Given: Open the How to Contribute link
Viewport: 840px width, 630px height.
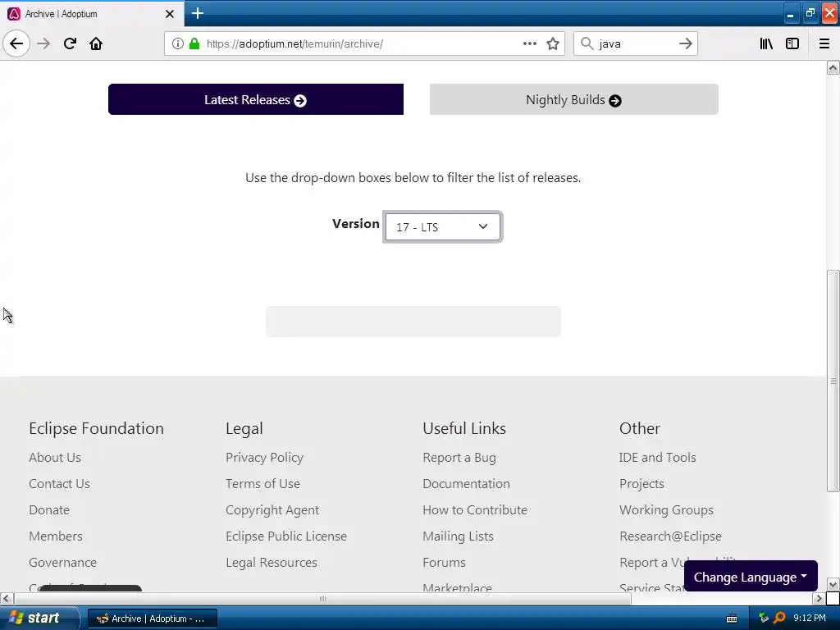Looking at the screenshot, I should (475, 510).
